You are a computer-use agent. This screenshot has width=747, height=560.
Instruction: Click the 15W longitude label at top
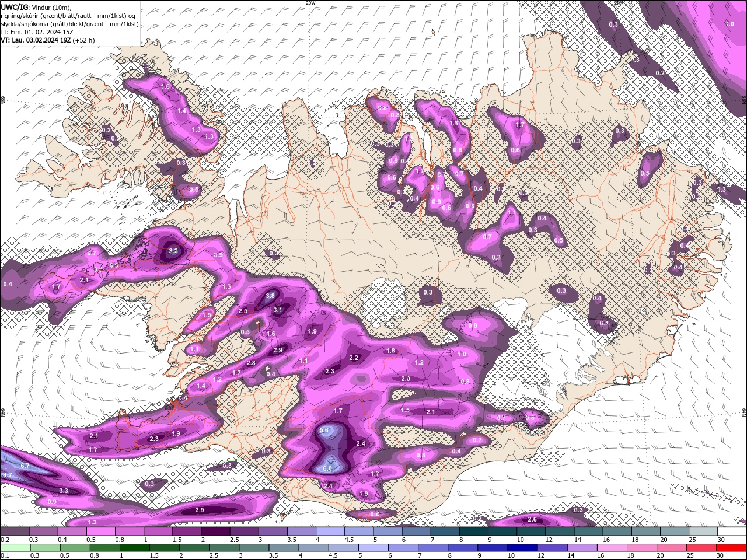617,3
